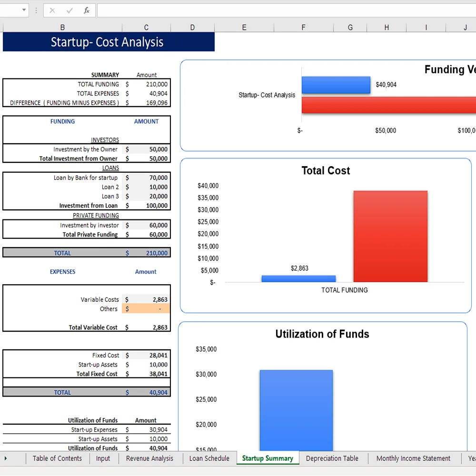
Task: Switch to the Monthly Income Statement sheet
Action: 414,458
